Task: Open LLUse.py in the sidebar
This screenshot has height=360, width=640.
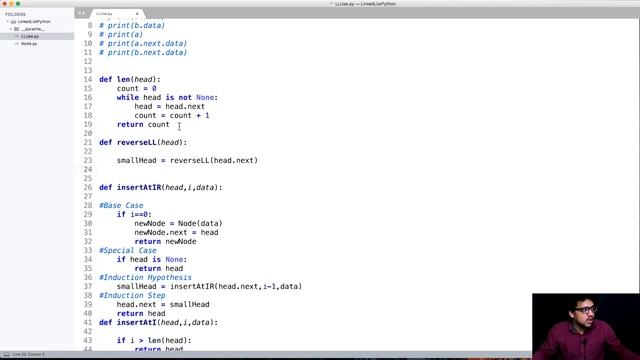Action: coord(30,36)
